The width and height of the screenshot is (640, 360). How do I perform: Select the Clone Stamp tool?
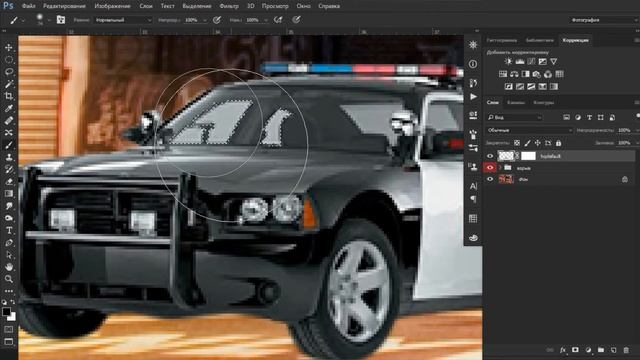[x=9, y=157]
